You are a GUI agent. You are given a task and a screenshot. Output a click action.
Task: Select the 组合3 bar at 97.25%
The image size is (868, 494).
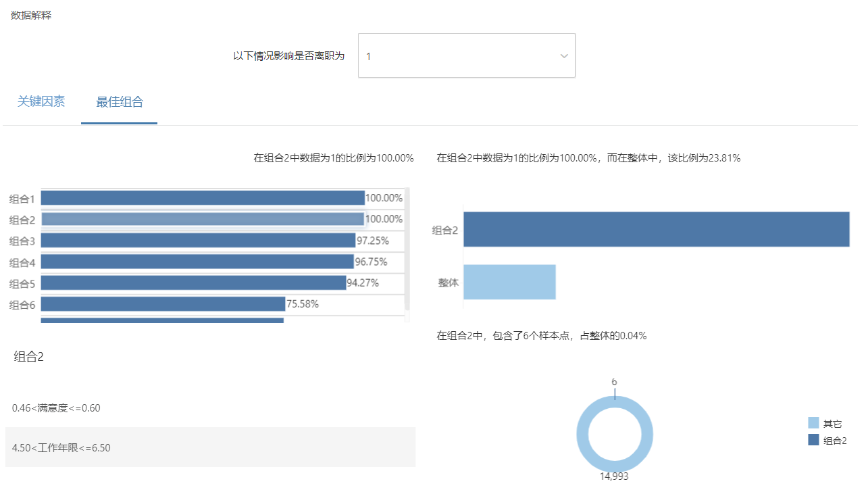[198, 241]
